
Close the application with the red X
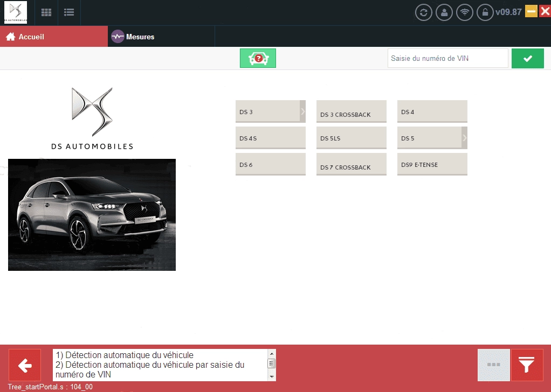pos(545,11)
